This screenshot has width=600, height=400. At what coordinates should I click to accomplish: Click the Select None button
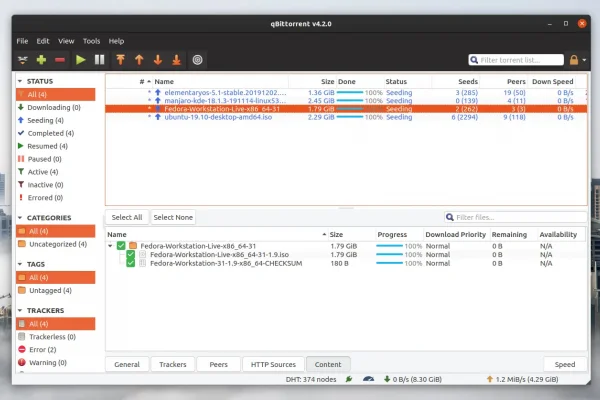173,217
